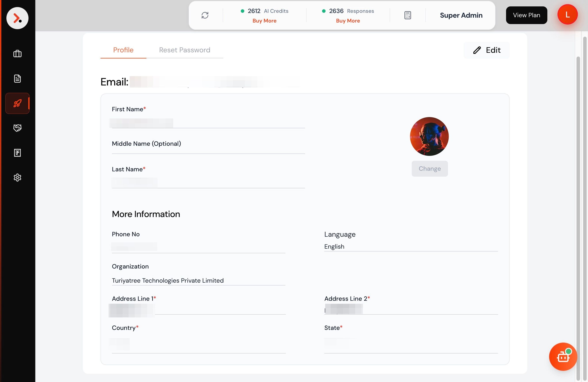Viewport: 588px width, 382px height.
Task: Open the Language field showing English
Action: pyautogui.click(x=411, y=246)
